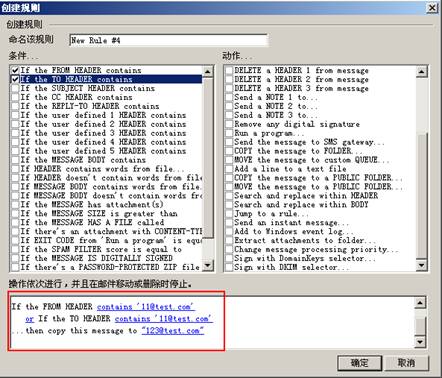The height and width of the screenshot is (378, 442).
Task: Check 'Jump to a rule...' action
Action: tap(229, 214)
